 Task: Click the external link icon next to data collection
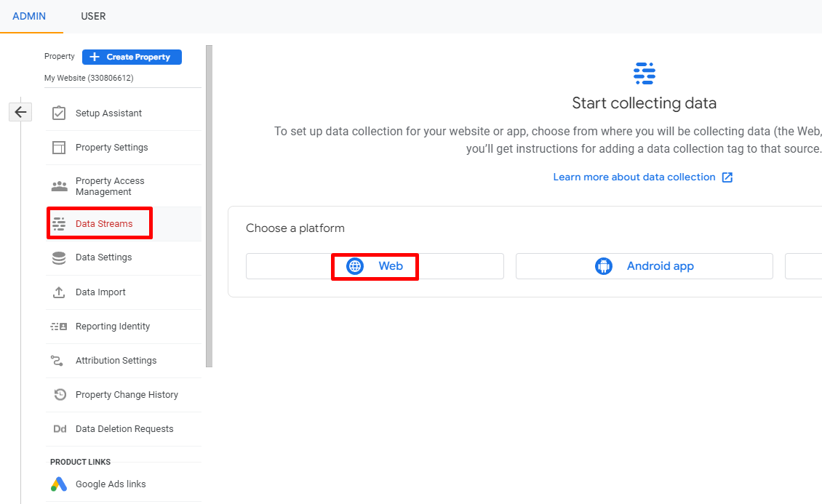[728, 176]
